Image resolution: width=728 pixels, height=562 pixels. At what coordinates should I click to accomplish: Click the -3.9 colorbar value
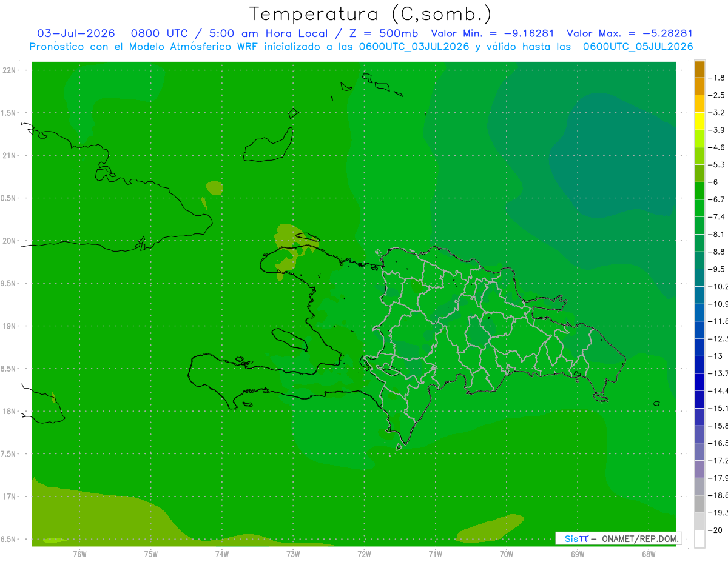(x=716, y=130)
